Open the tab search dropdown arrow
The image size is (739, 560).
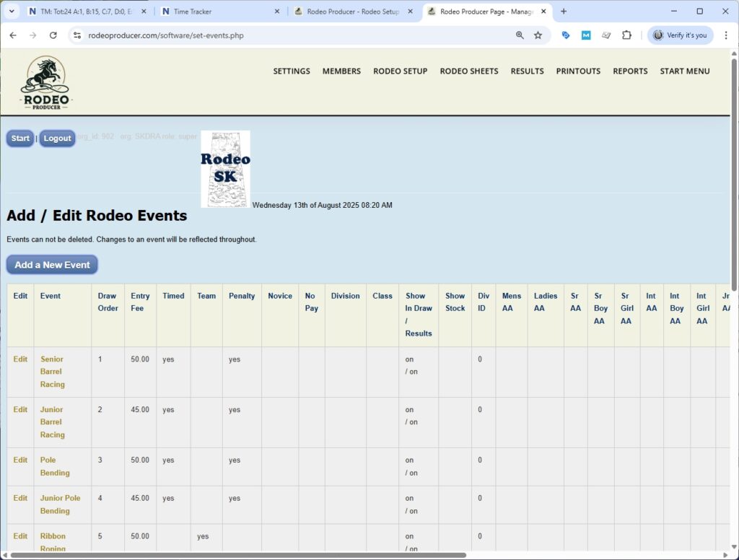[x=12, y=12]
